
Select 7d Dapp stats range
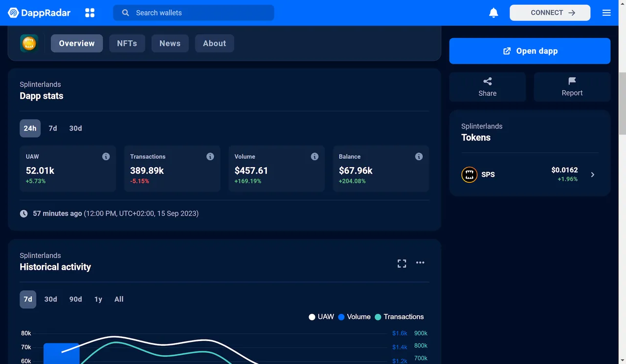(x=53, y=128)
